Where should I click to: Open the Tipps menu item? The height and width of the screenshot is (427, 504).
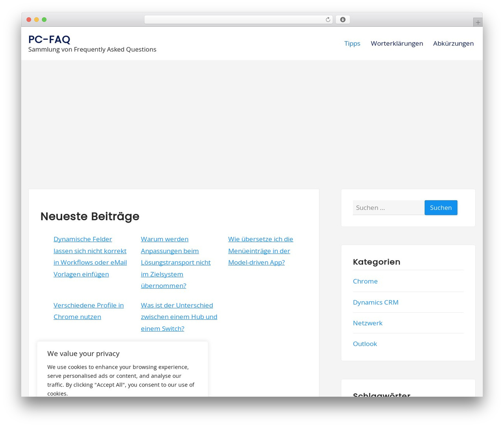[352, 43]
